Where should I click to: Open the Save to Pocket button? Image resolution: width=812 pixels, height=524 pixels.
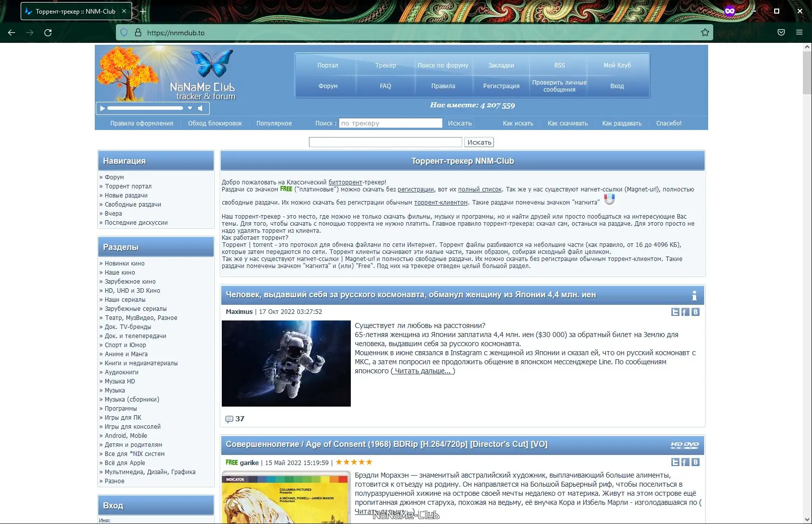click(781, 33)
